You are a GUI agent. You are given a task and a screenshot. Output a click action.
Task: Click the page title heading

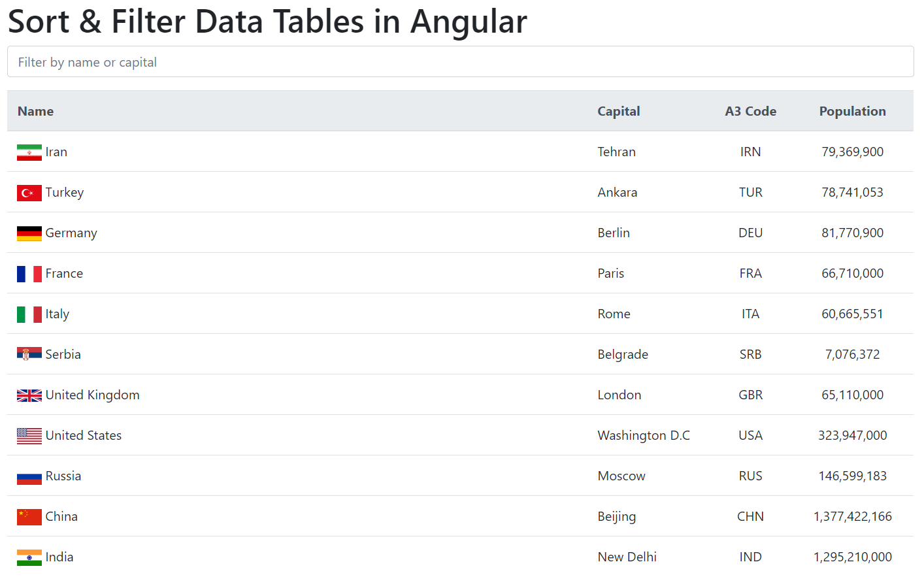point(267,22)
